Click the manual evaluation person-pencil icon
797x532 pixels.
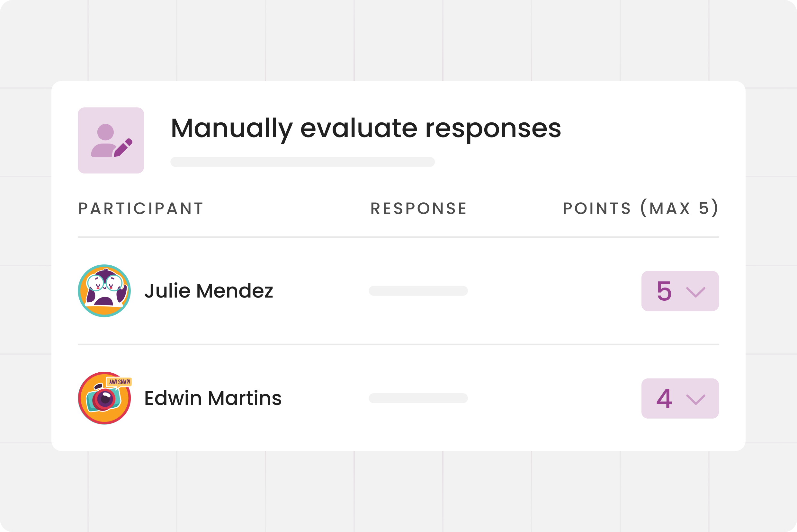[x=111, y=140]
